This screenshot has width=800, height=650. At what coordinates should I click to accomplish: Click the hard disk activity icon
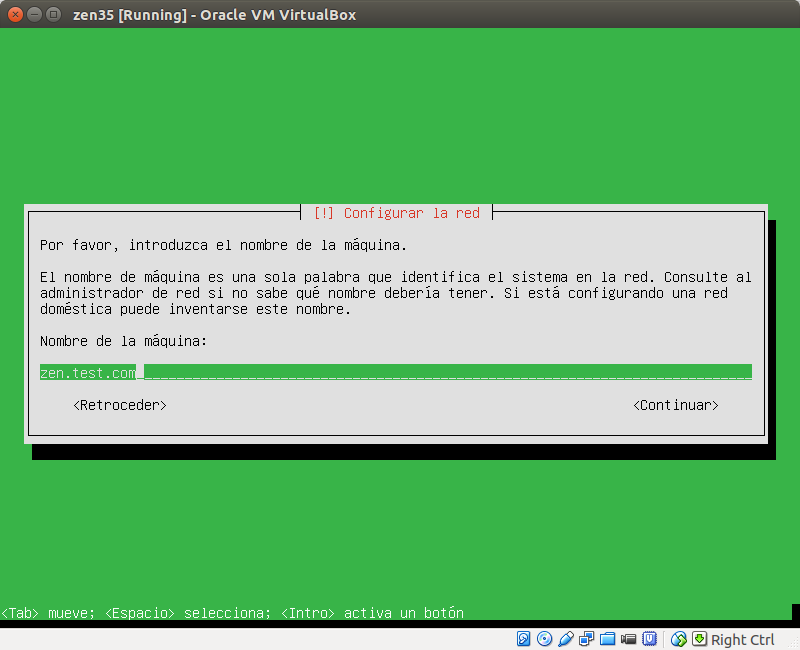click(523, 639)
